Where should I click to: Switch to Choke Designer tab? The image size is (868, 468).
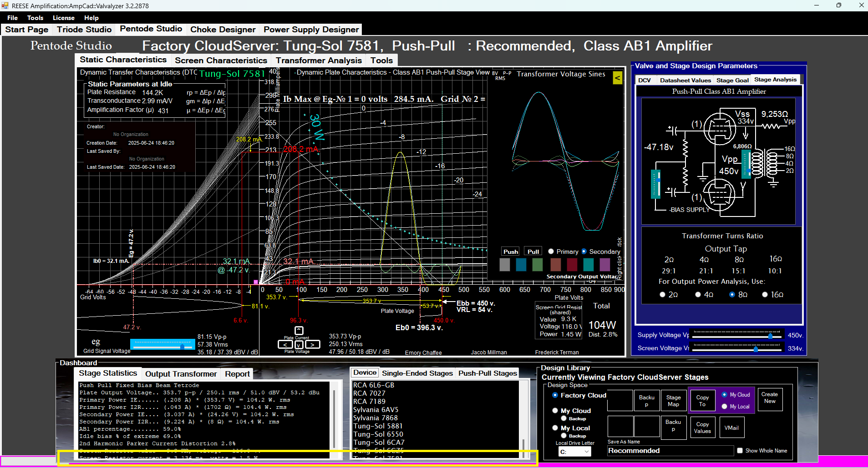(x=223, y=30)
